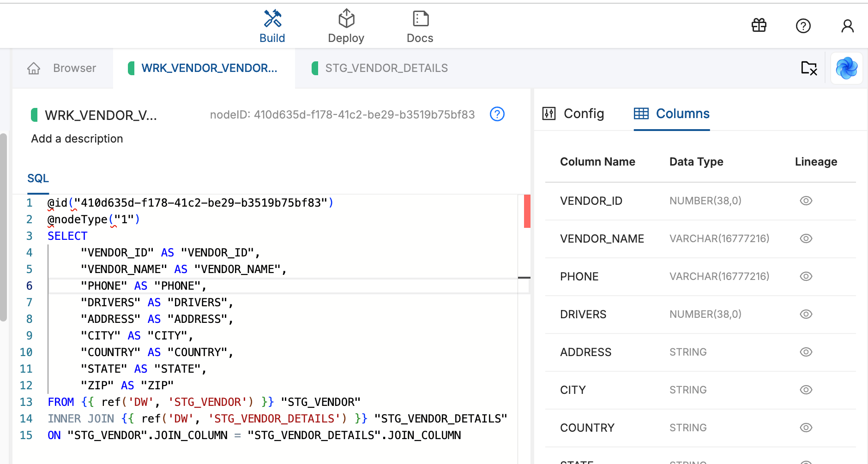The image size is (868, 464).
Task: Click green node icon on STG_VENDOR_DETAILS tab
Action: point(315,68)
